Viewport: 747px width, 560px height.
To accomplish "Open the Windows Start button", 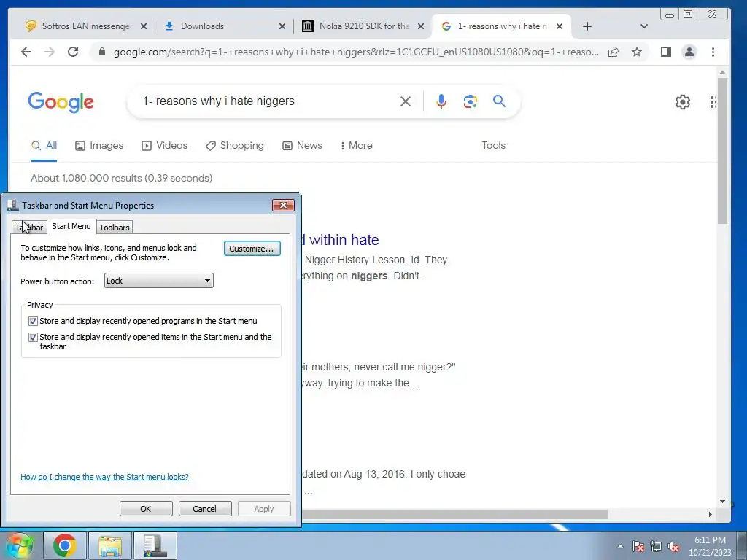I will [19, 545].
